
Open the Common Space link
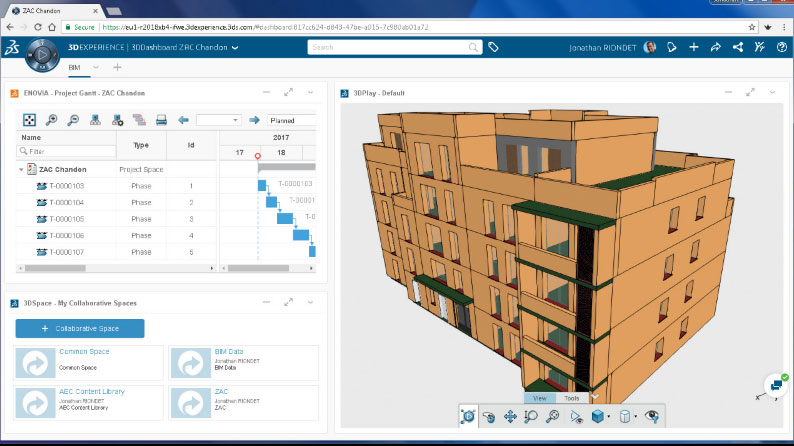pyautogui.click(x=84, y=351)
